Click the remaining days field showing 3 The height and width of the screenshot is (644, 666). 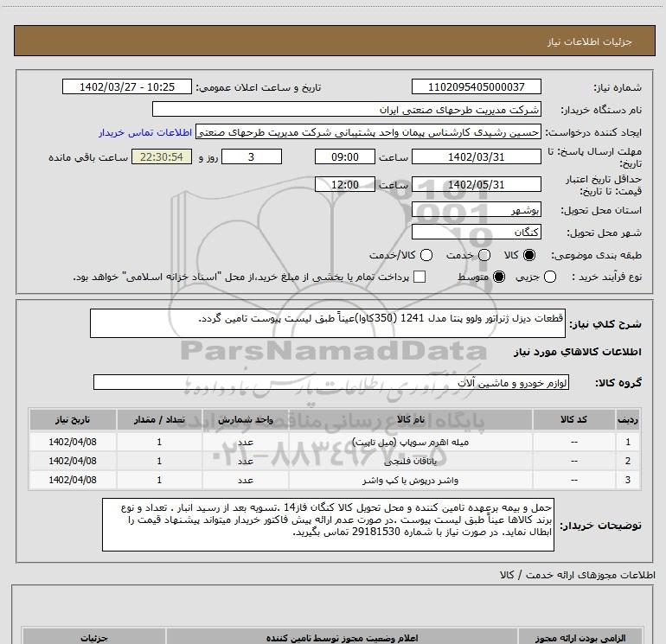pos(252,156)
